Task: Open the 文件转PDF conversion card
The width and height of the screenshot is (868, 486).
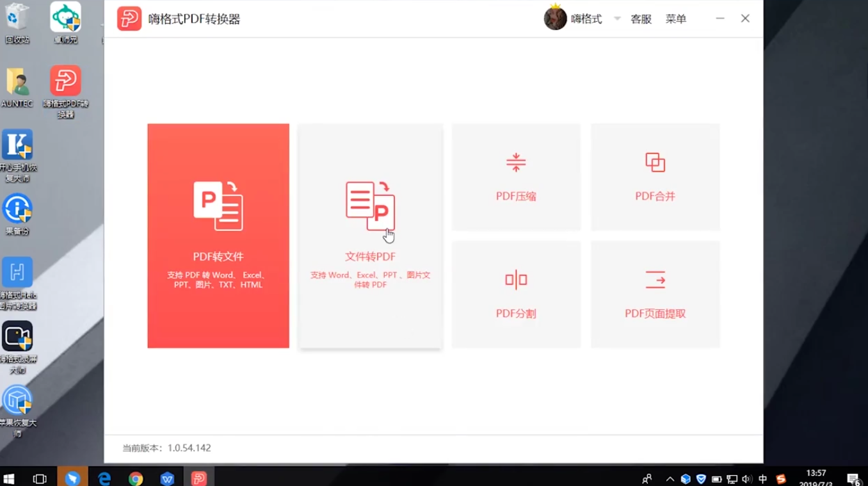Action: (371, 236)
